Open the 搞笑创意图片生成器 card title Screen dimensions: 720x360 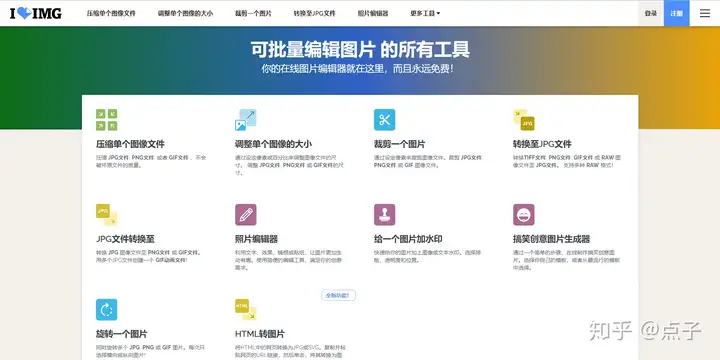[551, 239]
